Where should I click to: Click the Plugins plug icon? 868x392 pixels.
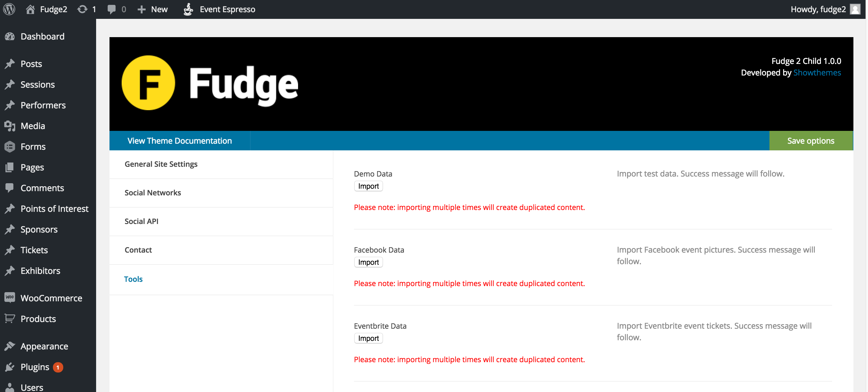click(10, 367)
